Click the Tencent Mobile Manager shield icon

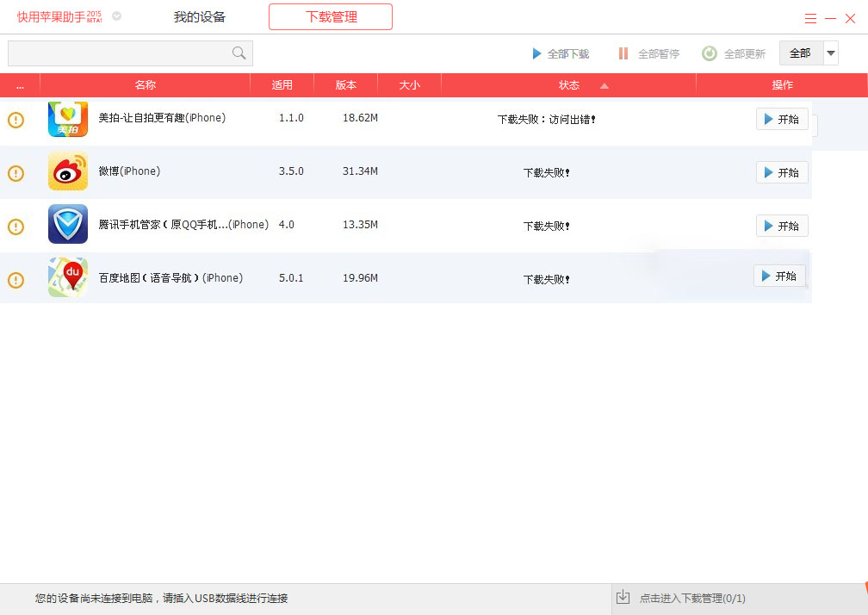68,225
